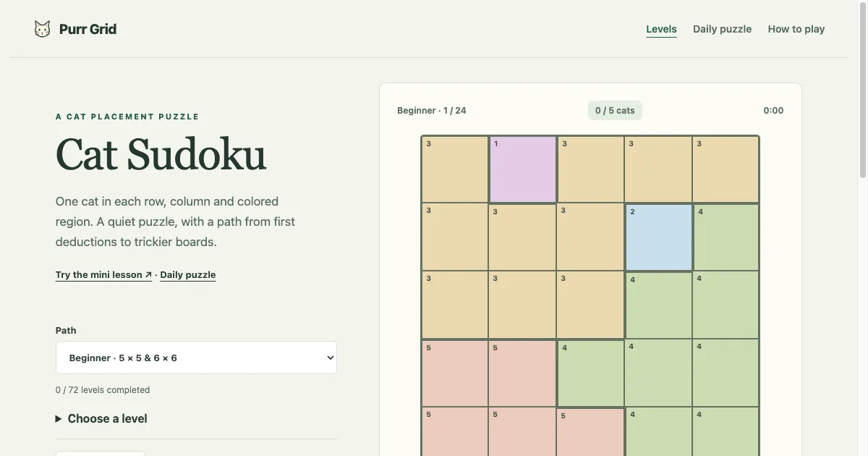868x456 pixels.
Task: Select the Levels navigation item
Action: [661, 29]
